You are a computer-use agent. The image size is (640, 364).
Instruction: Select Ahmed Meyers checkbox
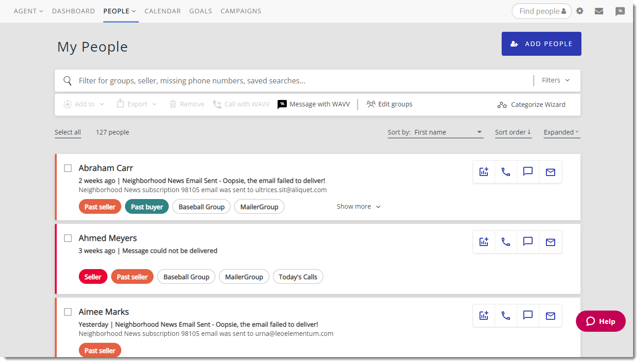(x=68, y=238)
